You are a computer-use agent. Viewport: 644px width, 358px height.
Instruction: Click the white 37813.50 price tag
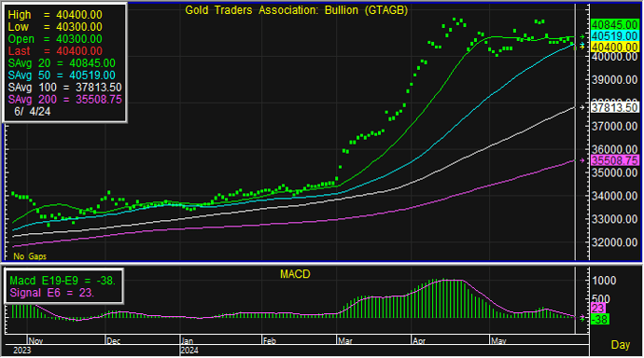pos(614,108)
